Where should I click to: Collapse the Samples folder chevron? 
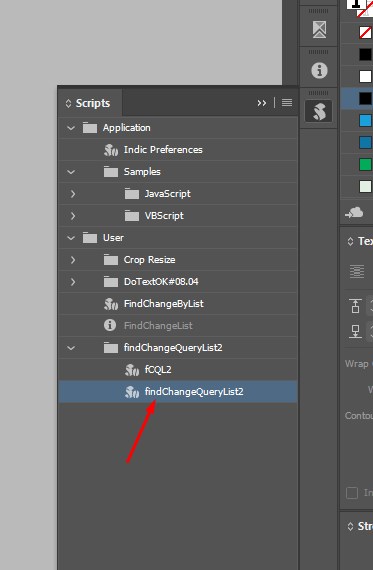tap(71, 172)
